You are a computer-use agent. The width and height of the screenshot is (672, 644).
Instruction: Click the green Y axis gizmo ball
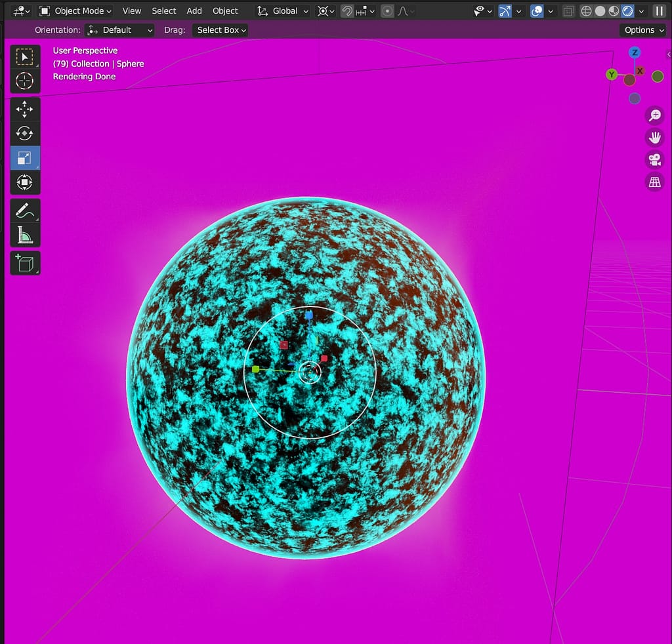(x=612, y=75)
